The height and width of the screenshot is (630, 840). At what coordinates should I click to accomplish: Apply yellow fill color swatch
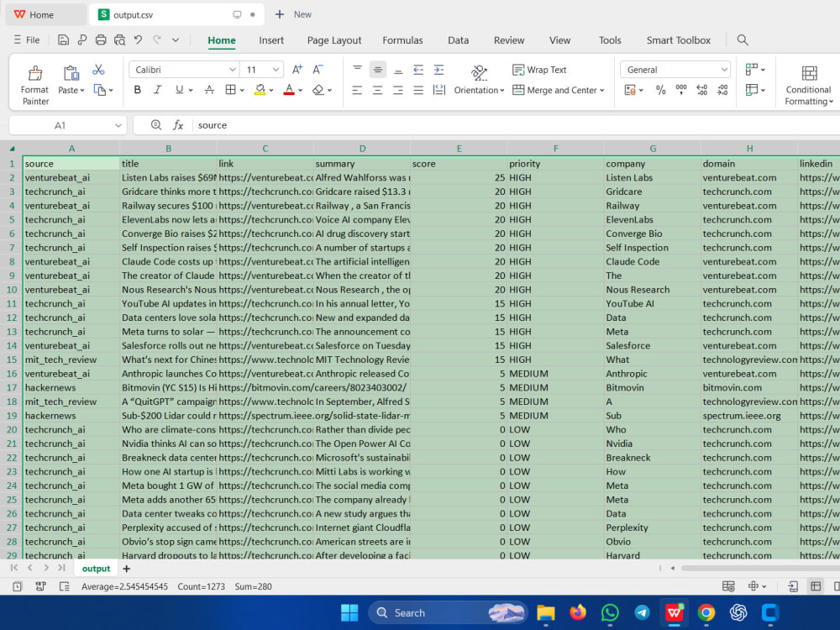click(260, 90)
